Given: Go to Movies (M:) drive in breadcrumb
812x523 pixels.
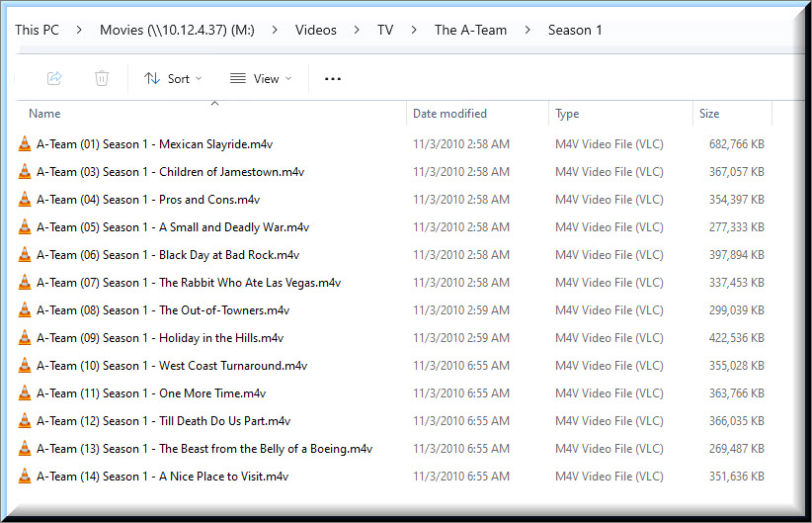Looking at the screenshot, I should tap(177, 30).
